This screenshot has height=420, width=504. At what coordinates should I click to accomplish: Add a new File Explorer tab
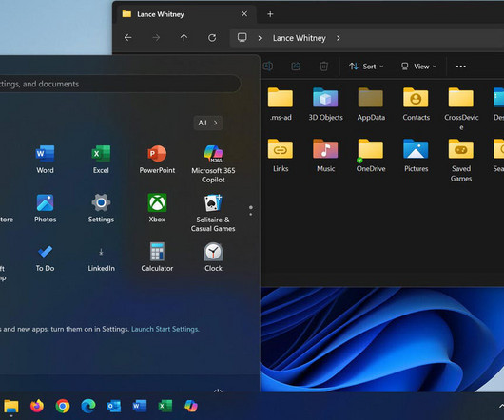(270, 14)
